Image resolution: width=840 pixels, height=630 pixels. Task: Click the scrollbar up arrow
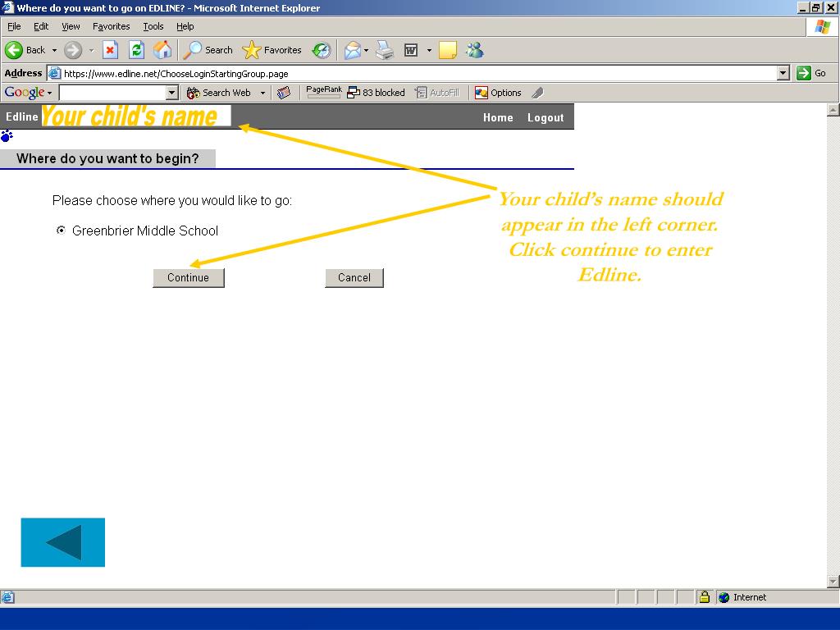[x=833, y=111]
